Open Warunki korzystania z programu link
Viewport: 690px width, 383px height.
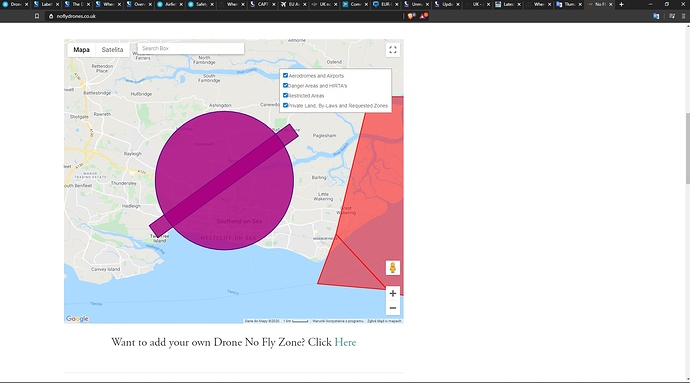click(338, 321)
